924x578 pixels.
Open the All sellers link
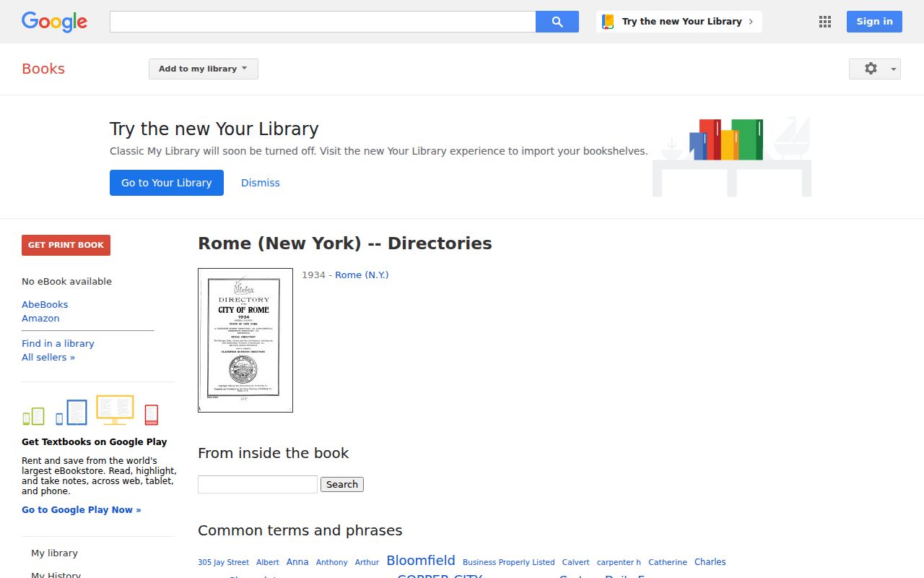[x=48, y=357]
